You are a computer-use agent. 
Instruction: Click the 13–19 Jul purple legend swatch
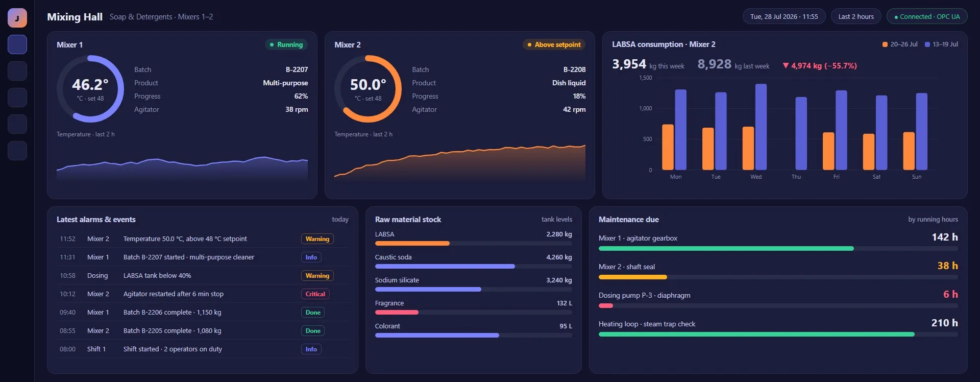(x=927, y=44)
